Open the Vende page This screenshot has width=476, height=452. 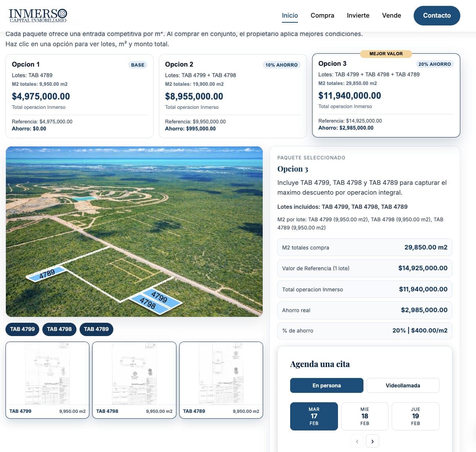(x=391, y=15)
